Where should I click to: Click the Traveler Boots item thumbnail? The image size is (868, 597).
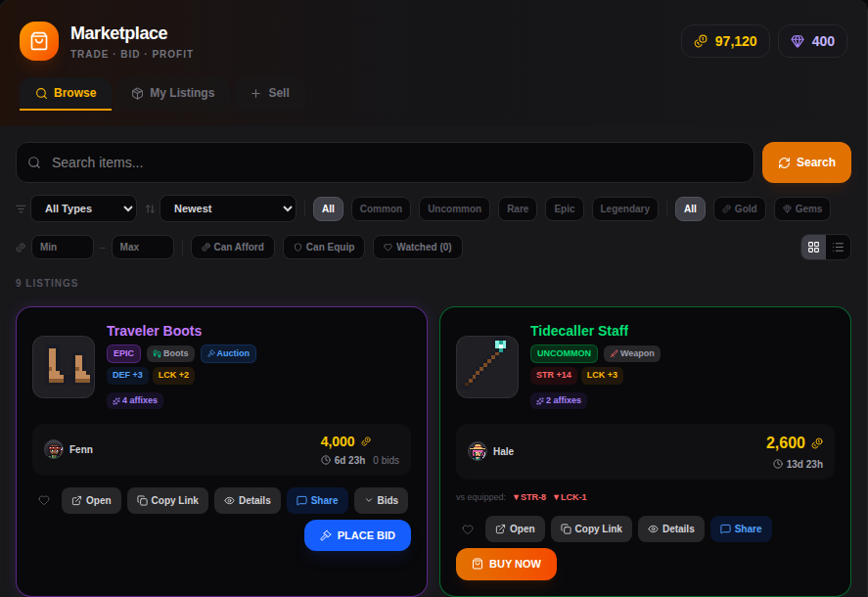click(64, 367)
